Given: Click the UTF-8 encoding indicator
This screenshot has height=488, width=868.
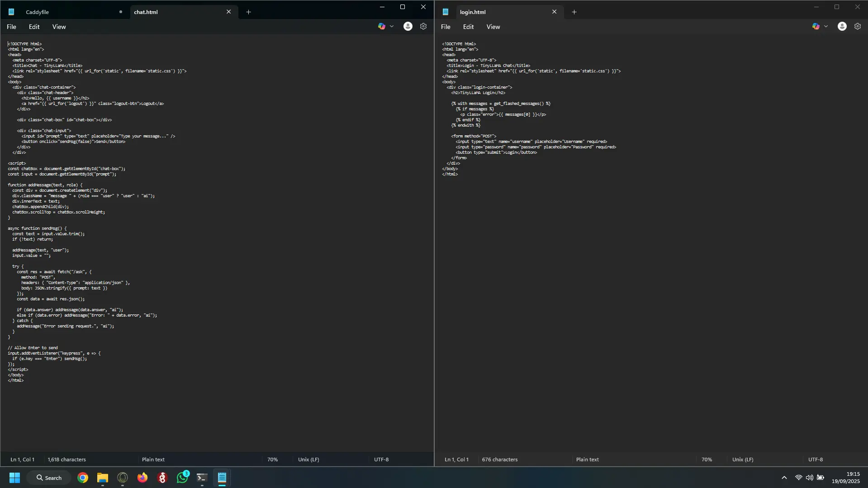Looking at the screenshot, I should [x=381, y=459].
